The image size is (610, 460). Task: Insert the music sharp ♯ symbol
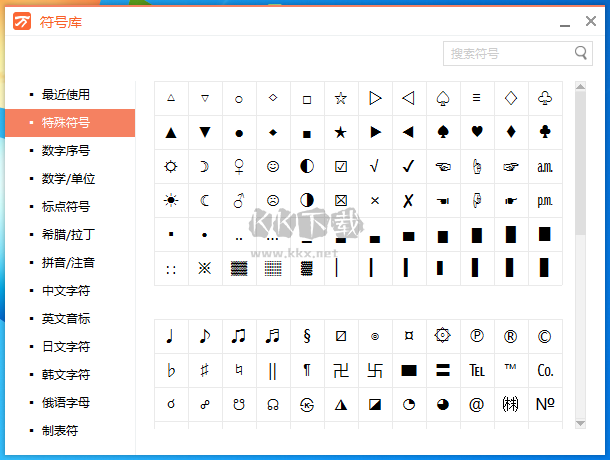tap(205, 370)
